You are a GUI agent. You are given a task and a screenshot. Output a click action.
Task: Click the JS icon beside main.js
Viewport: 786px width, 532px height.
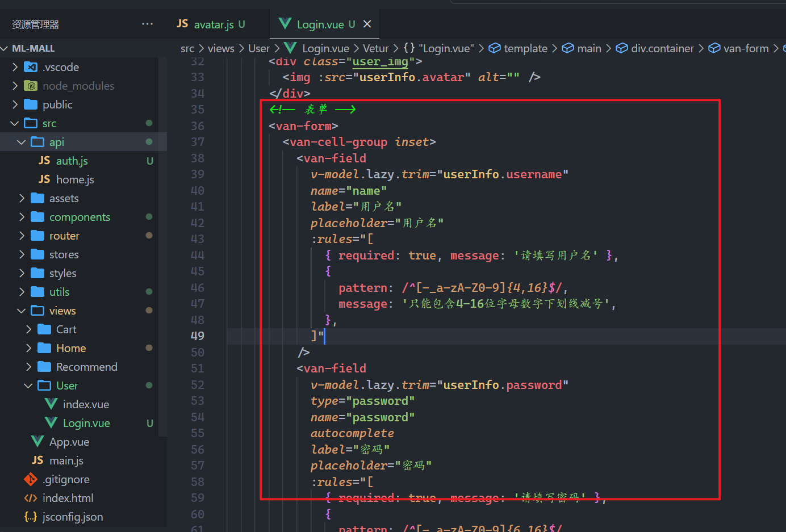pyautogui.click(x=37, y=460)
